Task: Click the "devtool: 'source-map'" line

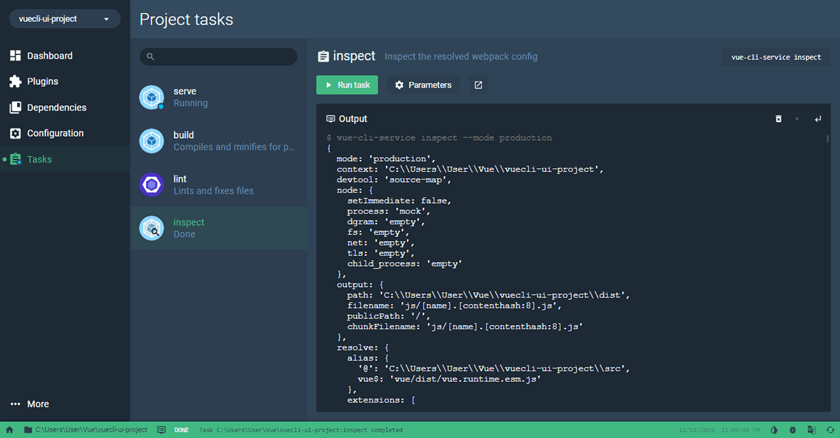Action: pyautogui.click(x=394, y=179)
